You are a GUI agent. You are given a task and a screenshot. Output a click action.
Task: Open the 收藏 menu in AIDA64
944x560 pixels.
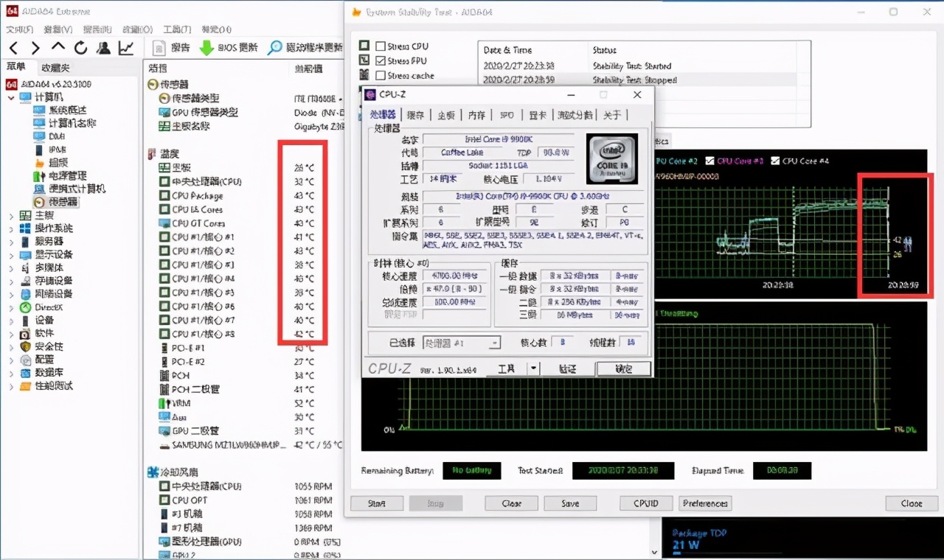point(136,29)
